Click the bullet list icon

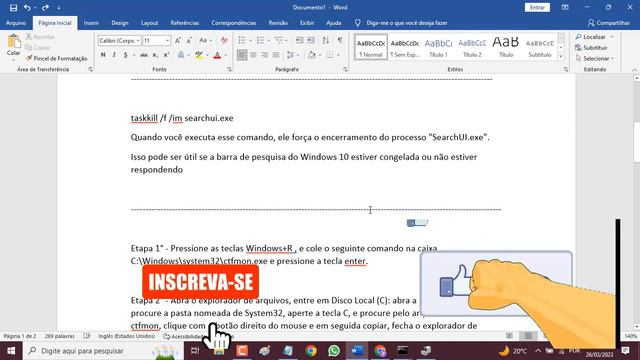[x=242, y=40]
